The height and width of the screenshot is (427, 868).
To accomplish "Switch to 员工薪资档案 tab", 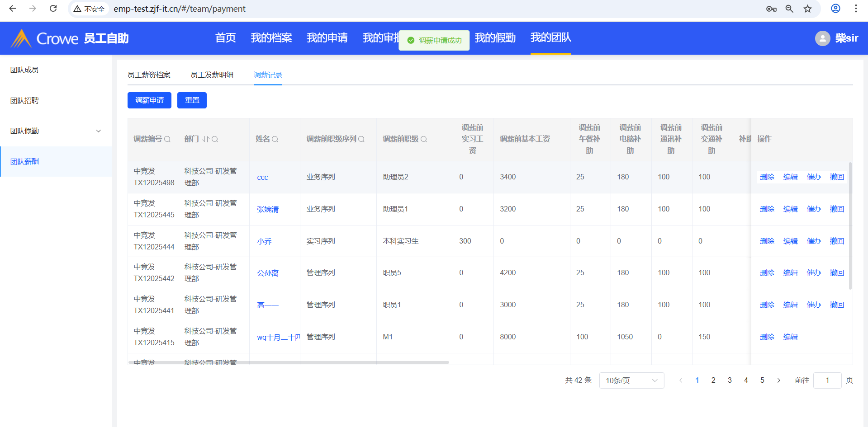I will click(149, 75).
